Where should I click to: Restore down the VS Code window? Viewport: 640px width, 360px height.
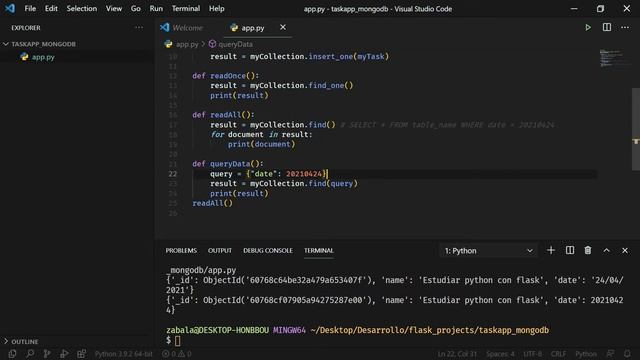(600, 8)
